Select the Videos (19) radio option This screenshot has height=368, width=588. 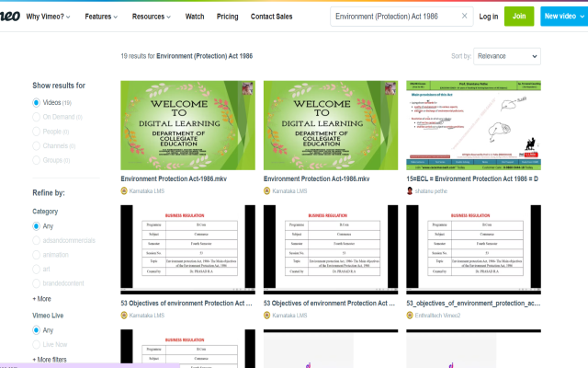click(x=37, y=102)
